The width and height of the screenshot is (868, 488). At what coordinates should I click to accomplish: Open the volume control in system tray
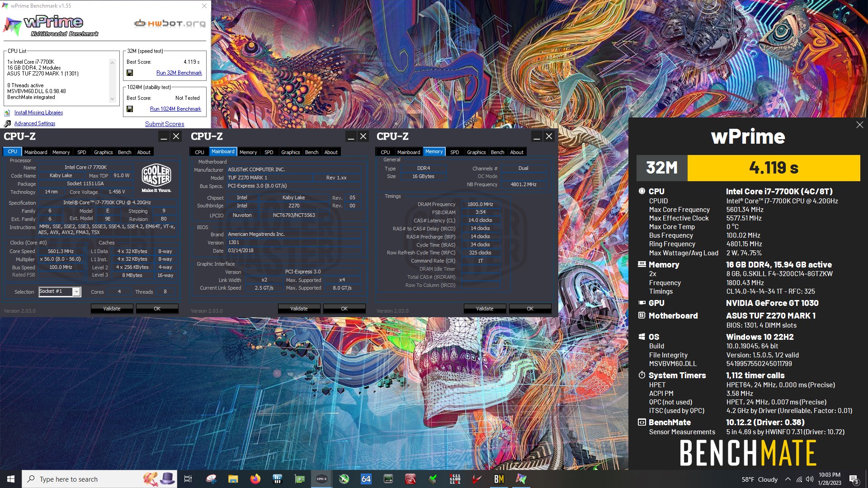pos(810,479)
